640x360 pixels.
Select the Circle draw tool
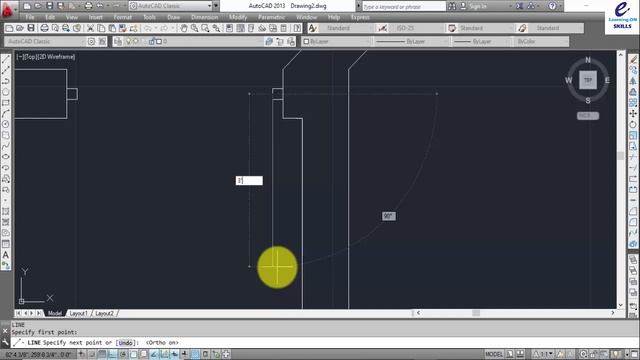[x=6, y=124]
